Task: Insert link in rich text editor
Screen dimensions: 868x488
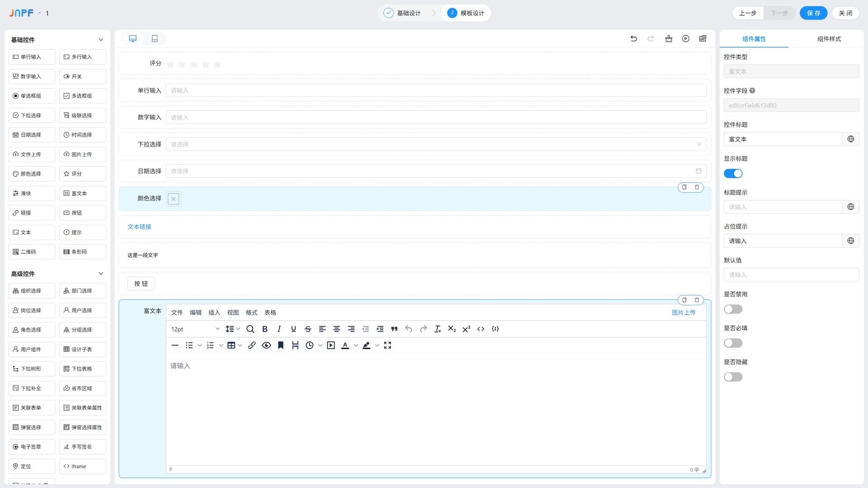Action: point(252,345)
